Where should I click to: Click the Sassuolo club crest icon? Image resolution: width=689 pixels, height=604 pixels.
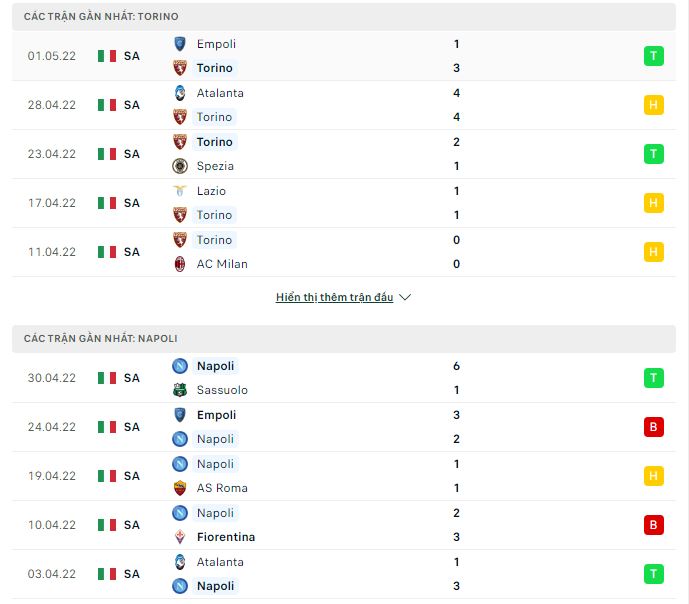(180, 390)
